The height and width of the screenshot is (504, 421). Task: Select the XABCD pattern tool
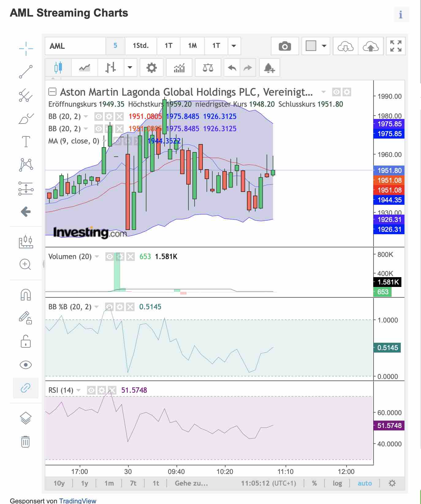(x=26, y=165)
